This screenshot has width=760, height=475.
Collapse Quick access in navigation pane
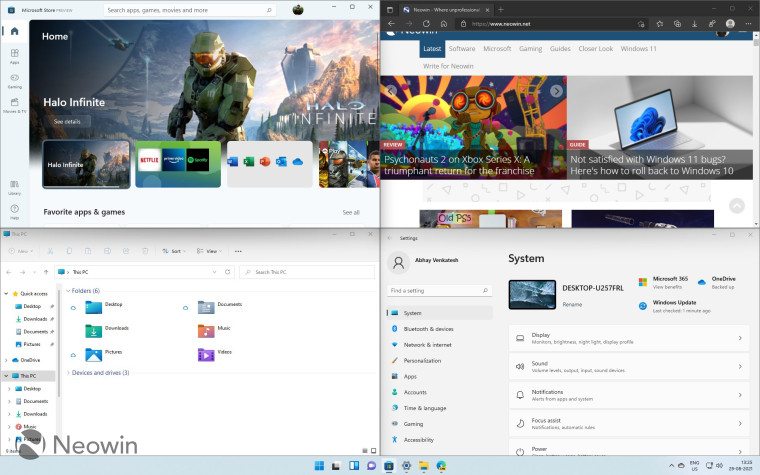pyautogui.click(x=6, y=294)
